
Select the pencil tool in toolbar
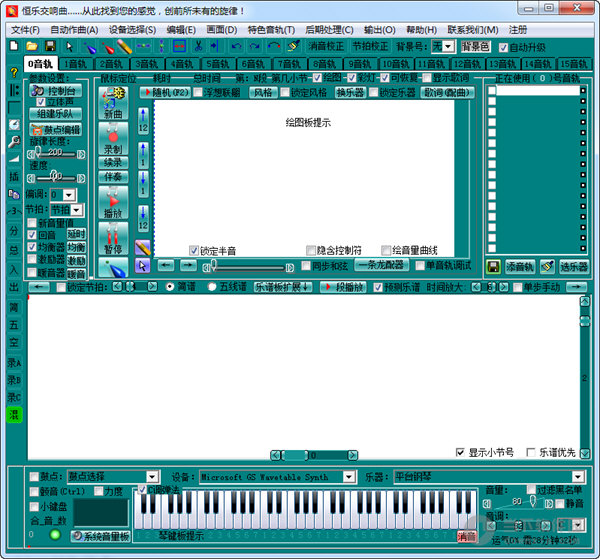coord(124,47)
